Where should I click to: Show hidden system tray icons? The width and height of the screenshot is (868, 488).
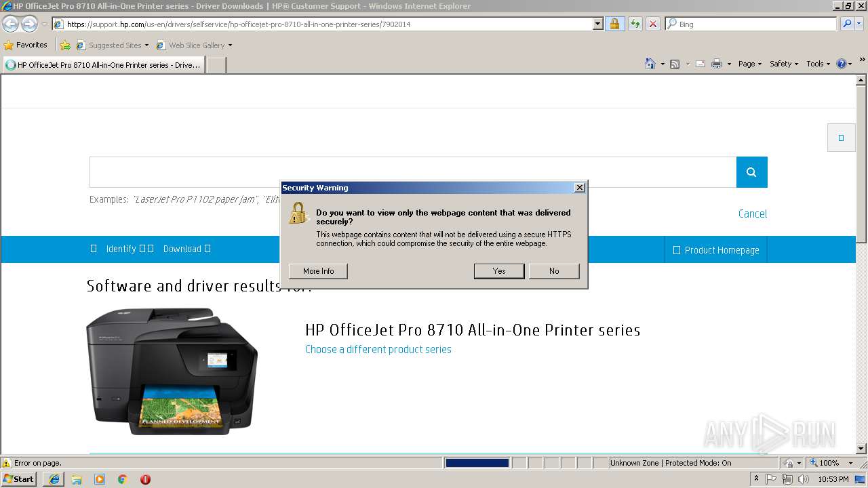[756, 479]
